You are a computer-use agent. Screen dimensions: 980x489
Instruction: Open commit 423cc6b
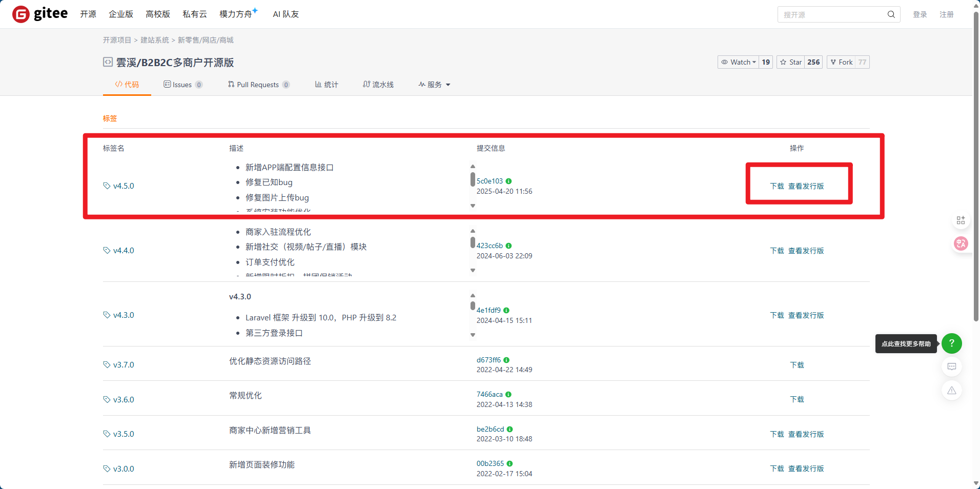coord(489,246)
